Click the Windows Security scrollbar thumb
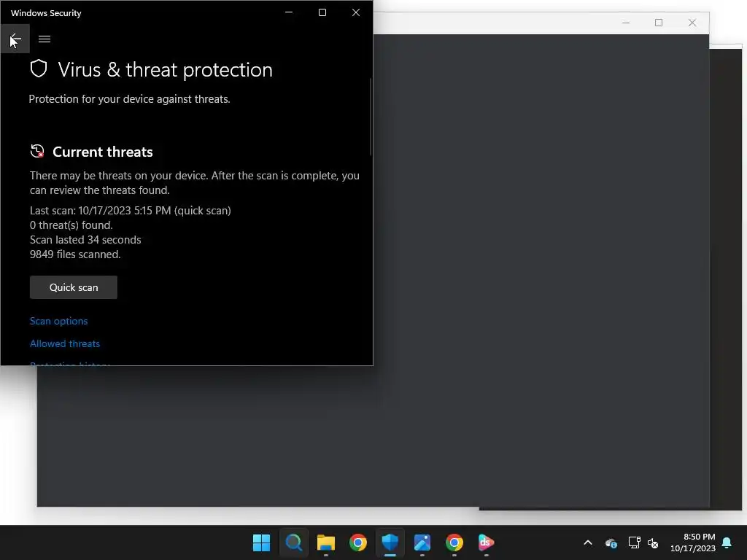 [x=371, y=117]
